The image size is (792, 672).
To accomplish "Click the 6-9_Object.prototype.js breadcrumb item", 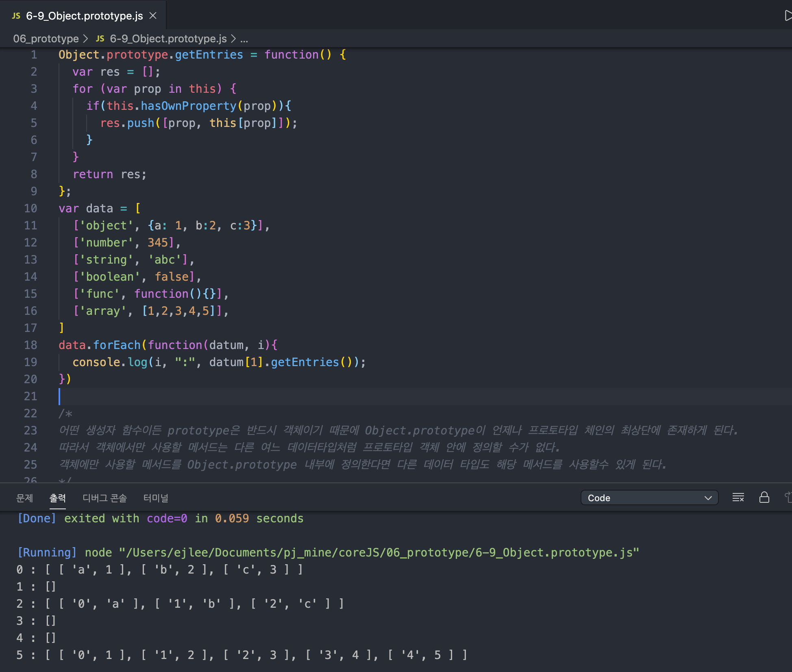I will [168, 39].
